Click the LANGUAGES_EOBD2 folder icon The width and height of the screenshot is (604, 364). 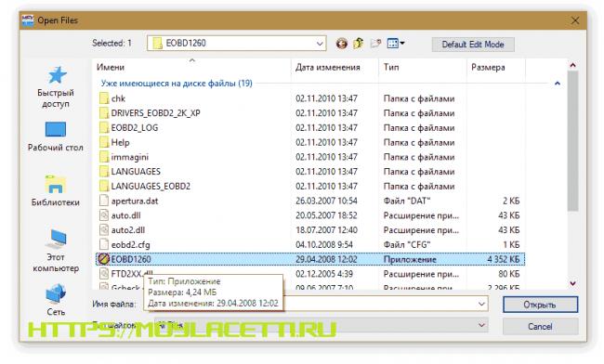point(104,187)
